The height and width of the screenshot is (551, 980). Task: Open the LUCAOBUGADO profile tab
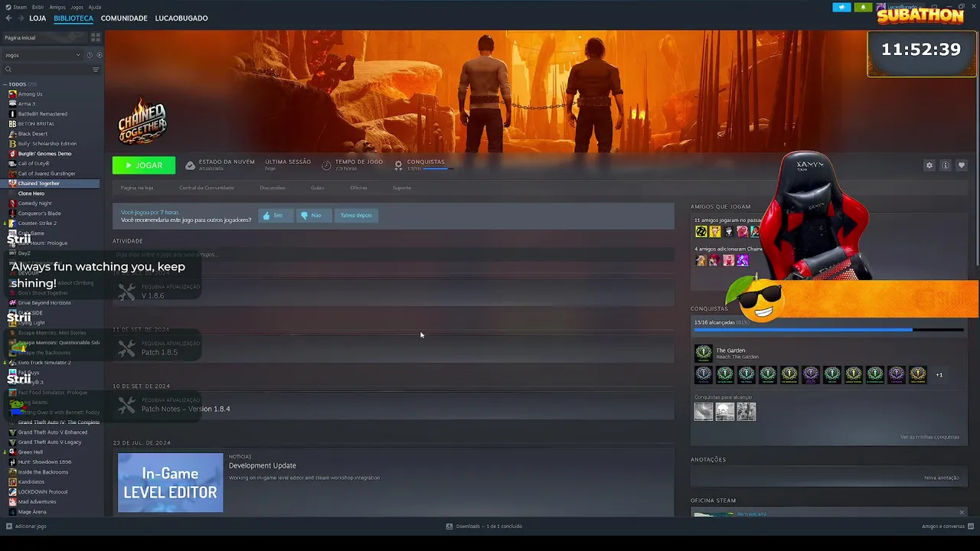click(181, 18)
